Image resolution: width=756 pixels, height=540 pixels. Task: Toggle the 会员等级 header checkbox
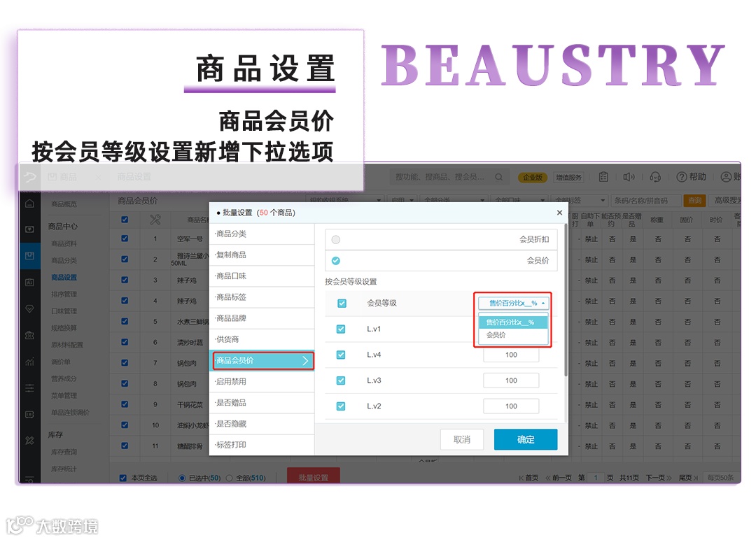tap(342, 303)
